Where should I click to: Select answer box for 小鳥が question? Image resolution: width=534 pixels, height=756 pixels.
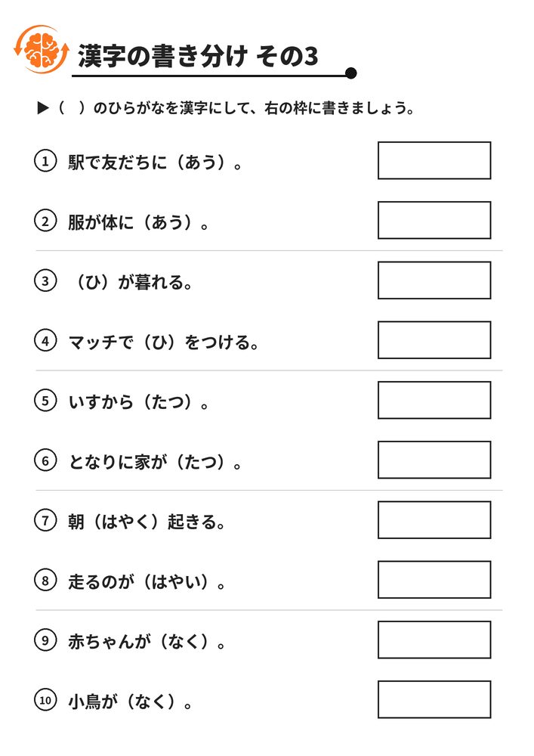point(434,699)
